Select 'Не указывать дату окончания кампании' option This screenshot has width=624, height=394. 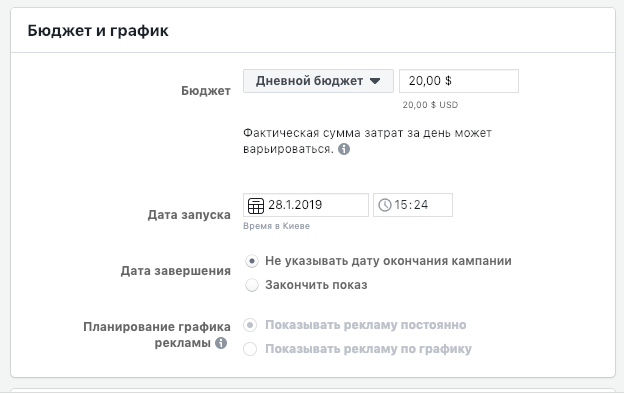click(252, 261)
